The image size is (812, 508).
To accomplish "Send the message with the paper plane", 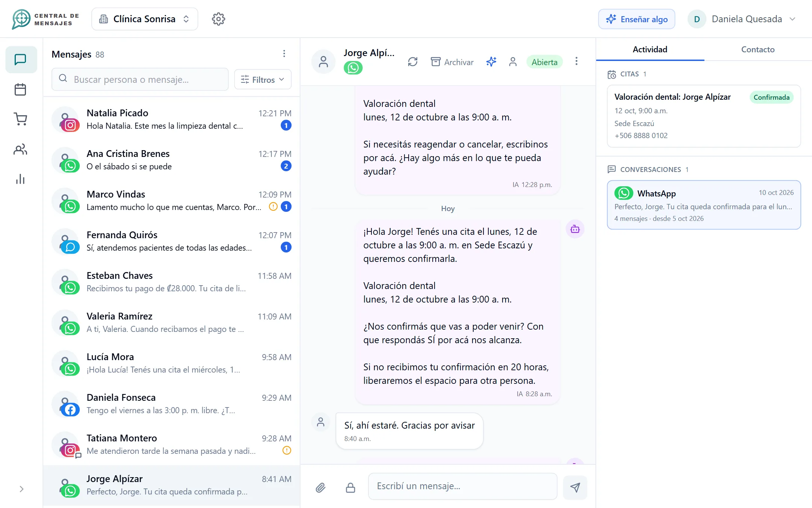I will pyautogui.click(x=575, y=488).
